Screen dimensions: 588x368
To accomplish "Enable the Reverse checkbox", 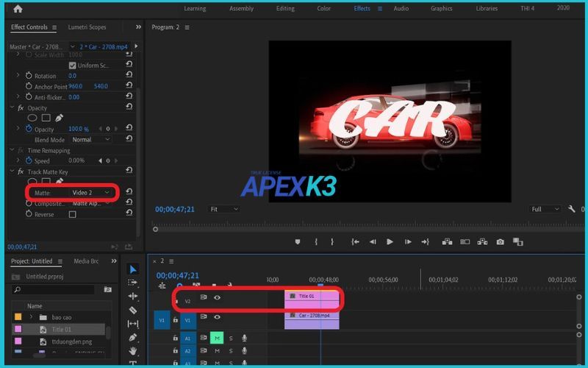I will 72,214.
